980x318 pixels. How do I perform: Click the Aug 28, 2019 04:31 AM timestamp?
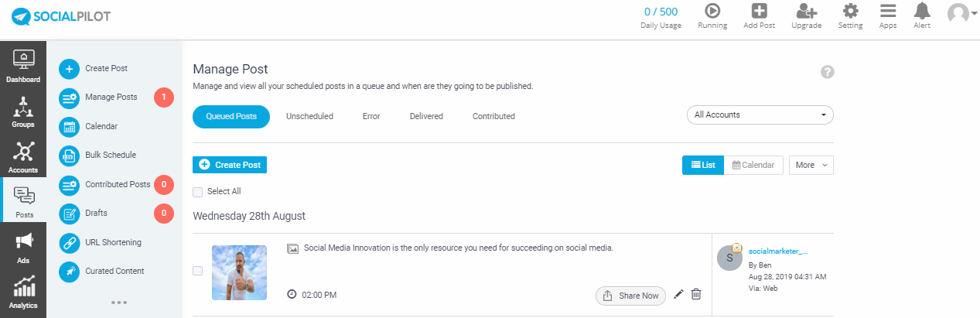(x=787, y=276)
